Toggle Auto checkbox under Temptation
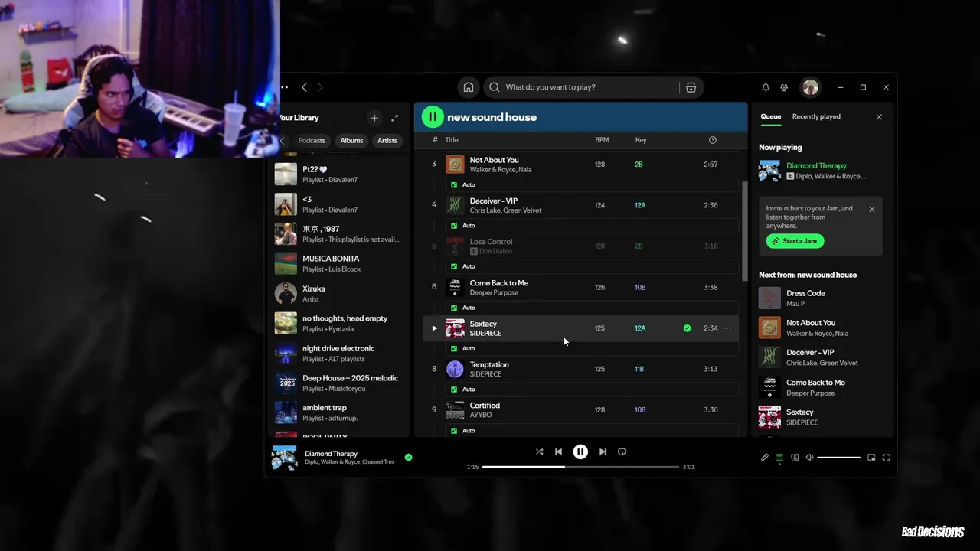The height and width of the screenshot is (551, 980). (x=454, y=390)
